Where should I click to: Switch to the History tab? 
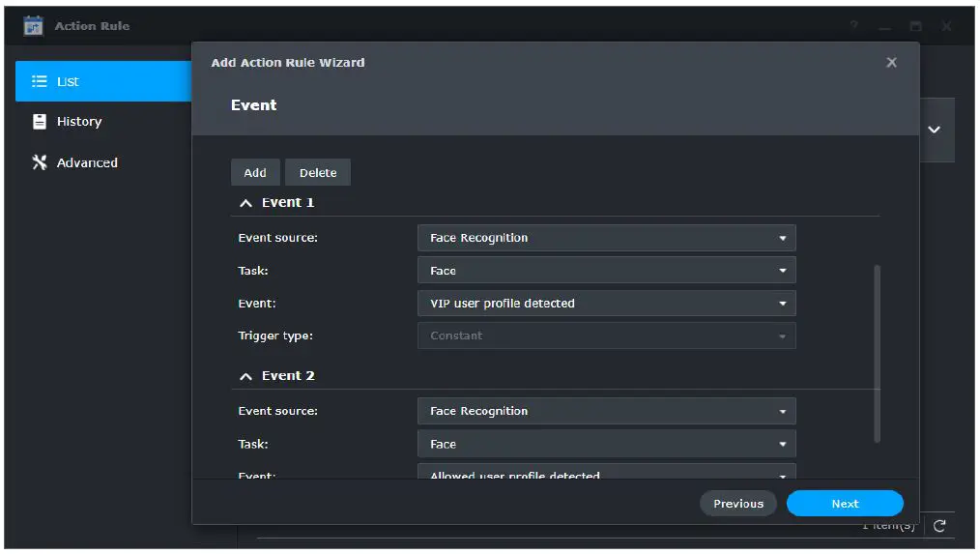(78, 122)
